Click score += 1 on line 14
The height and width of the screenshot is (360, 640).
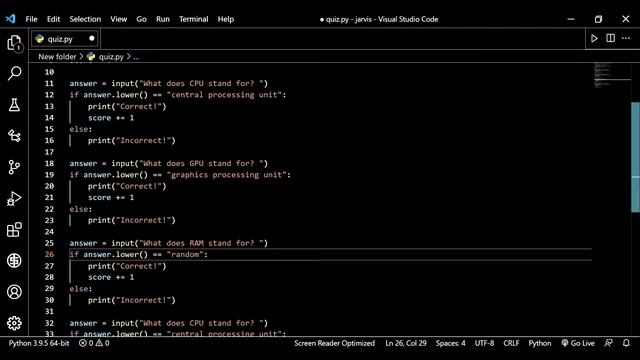[x=111, y=118]
